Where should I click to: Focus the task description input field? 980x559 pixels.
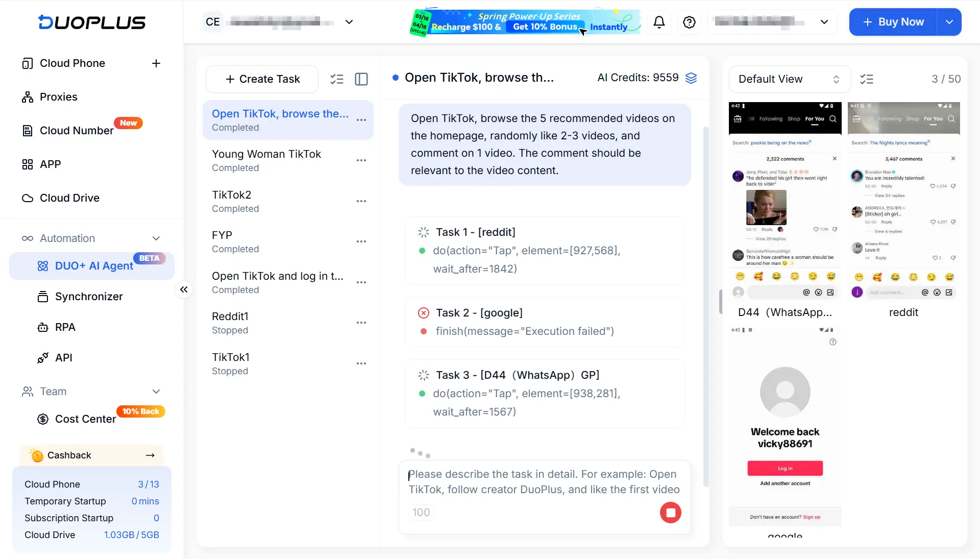click(x=544, y=482)
